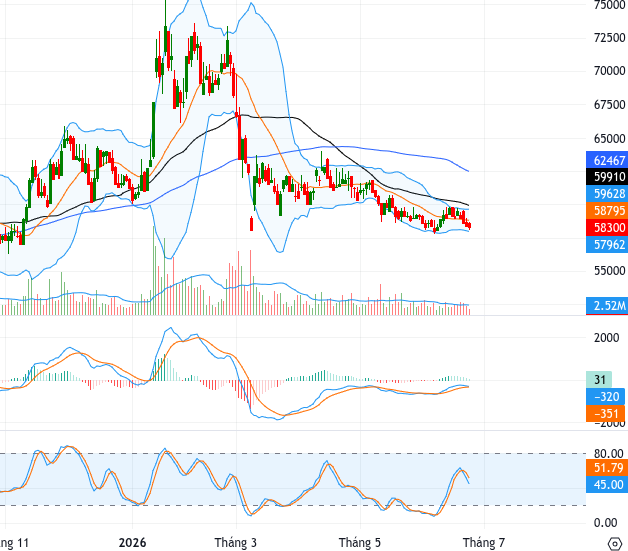Click the 2000 MACD axis tick
Image resolution: width=628 pixels, height=551 pixels.
point(606,338)
